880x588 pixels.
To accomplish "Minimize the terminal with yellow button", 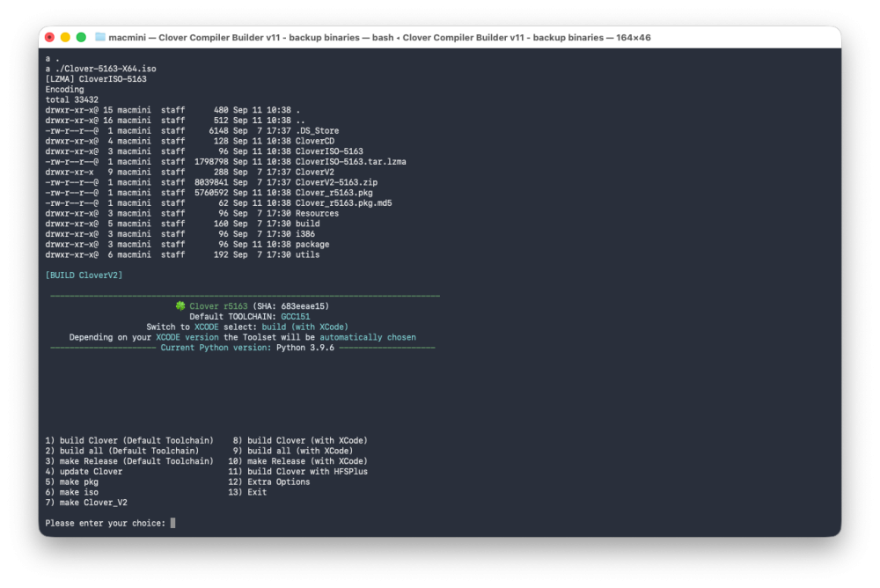I will (x=65, y=37).
